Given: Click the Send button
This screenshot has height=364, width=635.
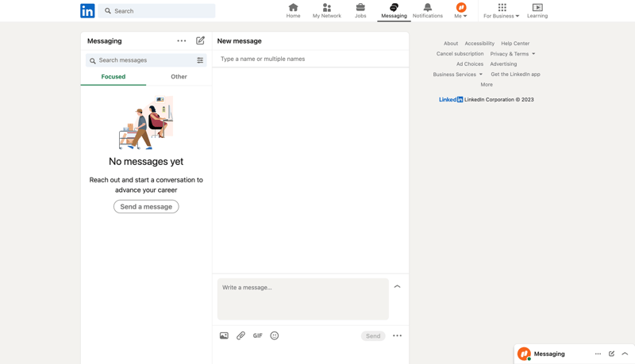Looking at the screenshot, I should 373,335.
